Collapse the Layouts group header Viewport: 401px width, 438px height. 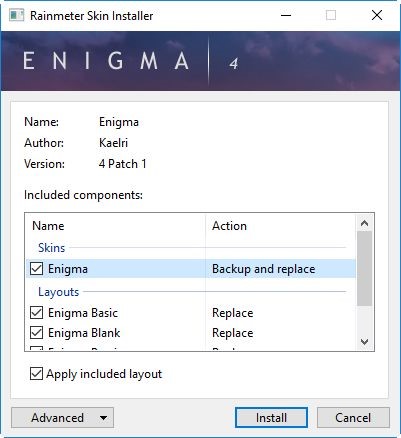59,292
